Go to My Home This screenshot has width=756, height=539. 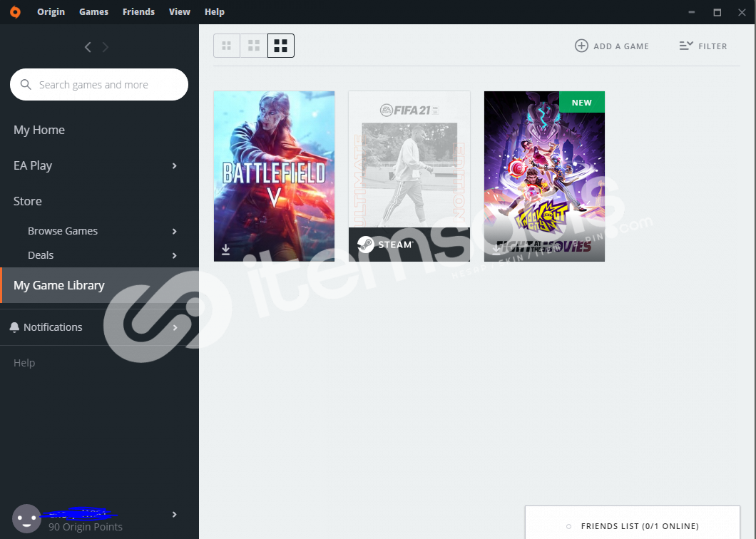(39, 130)
